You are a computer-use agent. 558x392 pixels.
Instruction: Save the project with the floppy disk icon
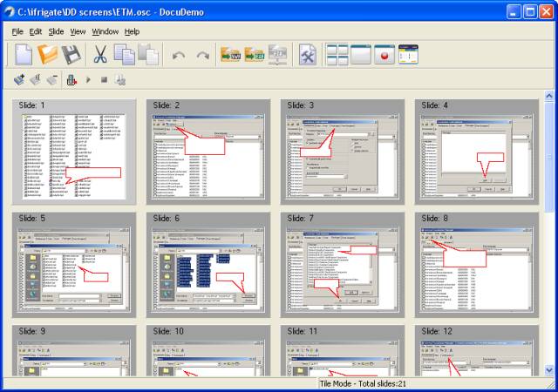(71, 55)
